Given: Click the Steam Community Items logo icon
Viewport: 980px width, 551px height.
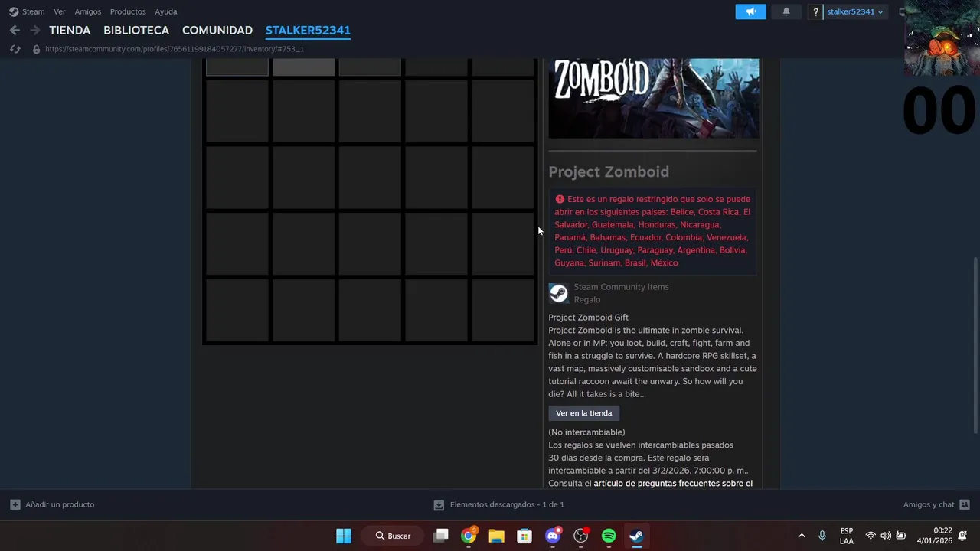Looking at the screenshot, I should [x=558, y=293].
